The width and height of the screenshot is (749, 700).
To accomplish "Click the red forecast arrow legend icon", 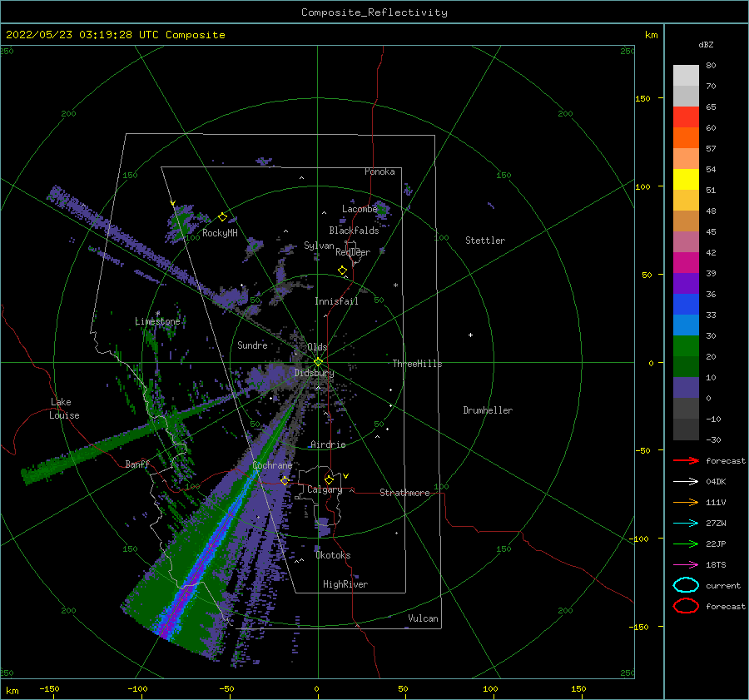I will coord(686,460).
